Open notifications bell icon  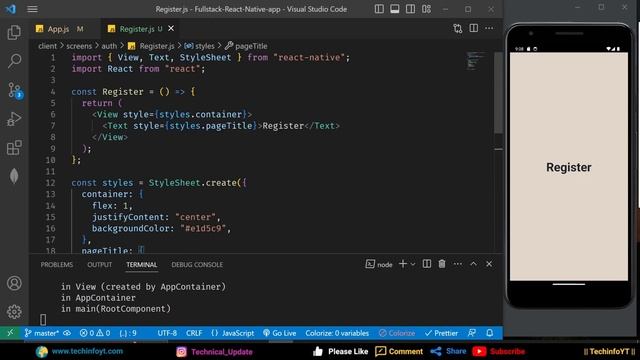489,333
